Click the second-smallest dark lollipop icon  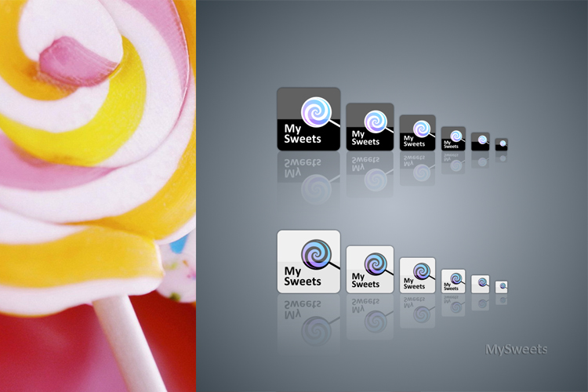[481, 142]
